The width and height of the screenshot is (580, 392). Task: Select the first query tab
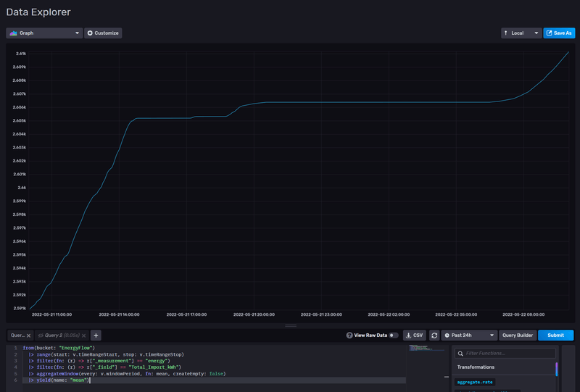point(17,335)
